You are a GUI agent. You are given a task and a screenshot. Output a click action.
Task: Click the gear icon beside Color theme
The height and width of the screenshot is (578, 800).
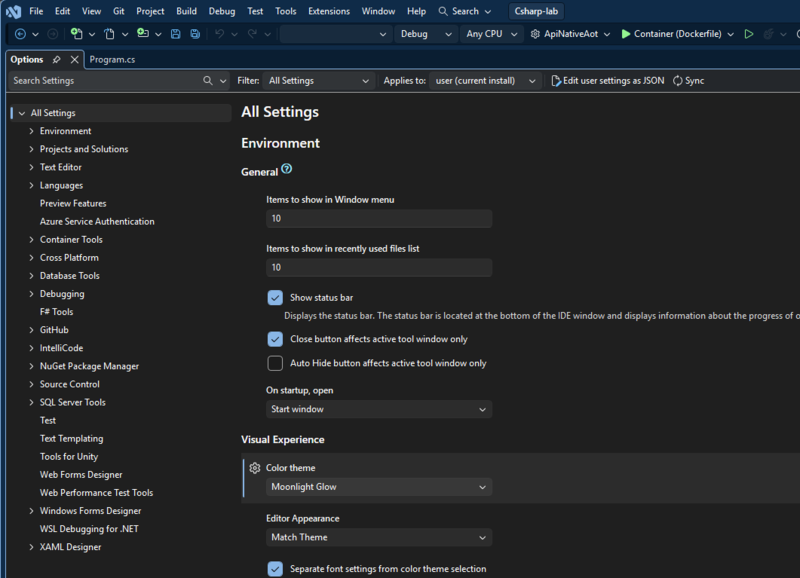pyautogui.click(x=255, y=468)
